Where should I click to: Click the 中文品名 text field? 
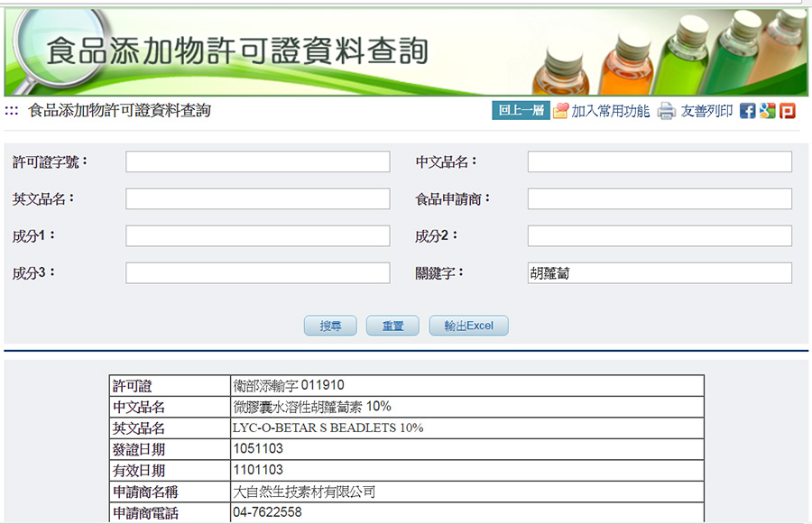coord(660,161)
